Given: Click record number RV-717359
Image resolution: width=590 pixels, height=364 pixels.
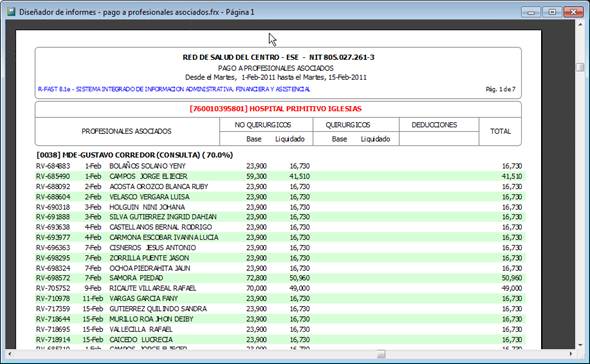Looking at the screenshot, I should (x=53, y=309).
